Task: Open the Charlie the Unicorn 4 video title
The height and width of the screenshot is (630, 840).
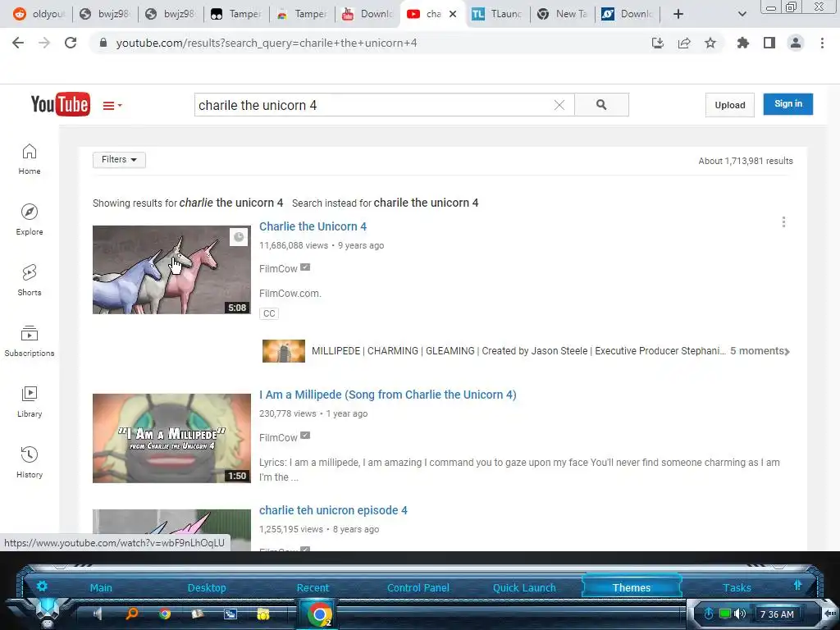Action: tap(313, 226)
